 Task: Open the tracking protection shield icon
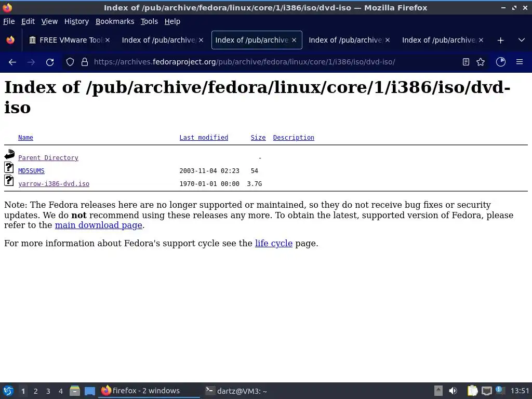pyautogui.click(x=70, y=62)
